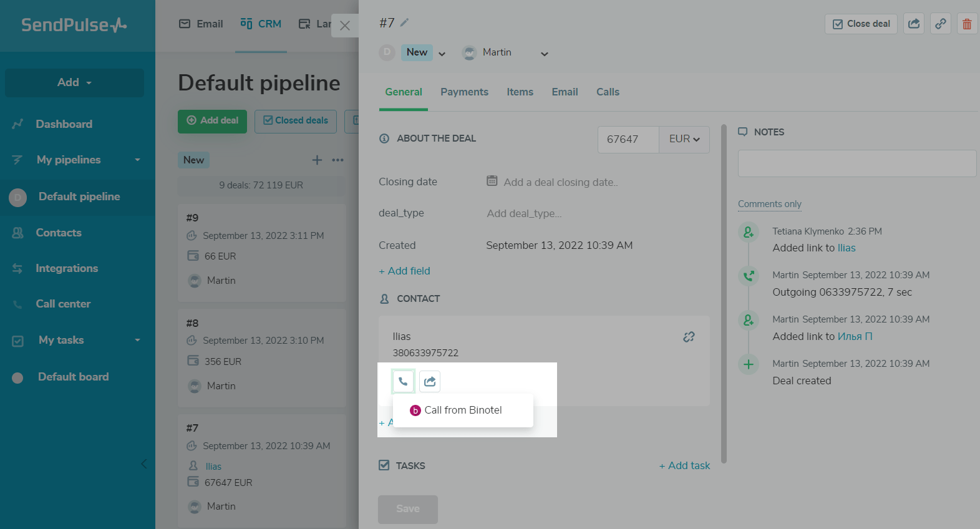This screenshot has width=980, height=529.
Task: Open the New column three-dot menu
Action: [337, 160]
